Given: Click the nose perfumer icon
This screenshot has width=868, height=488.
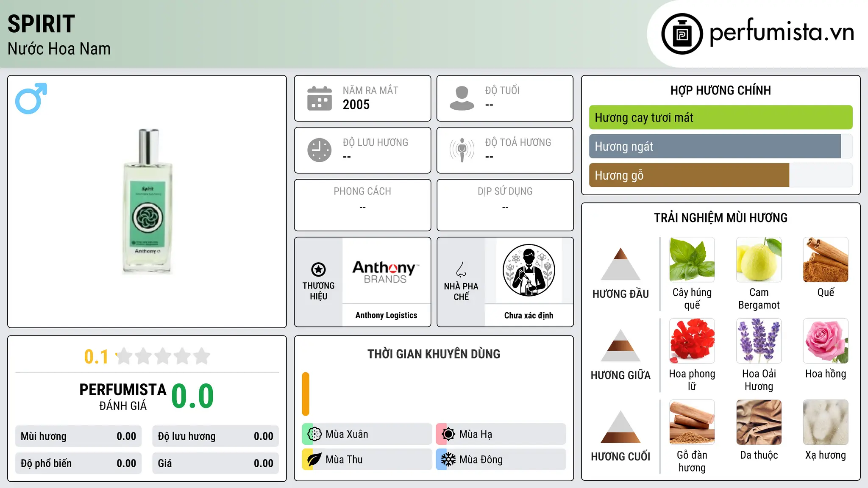Looking at the screenshot, I should coord(461,269).
